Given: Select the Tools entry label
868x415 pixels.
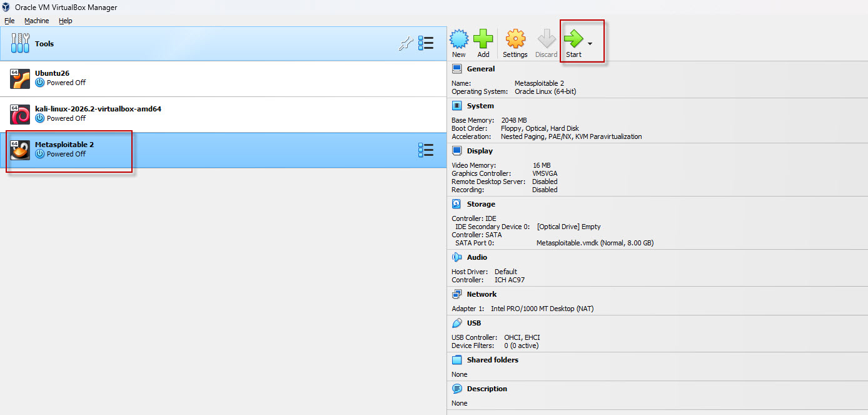Looking at the screenshot, I should (44, 44).
